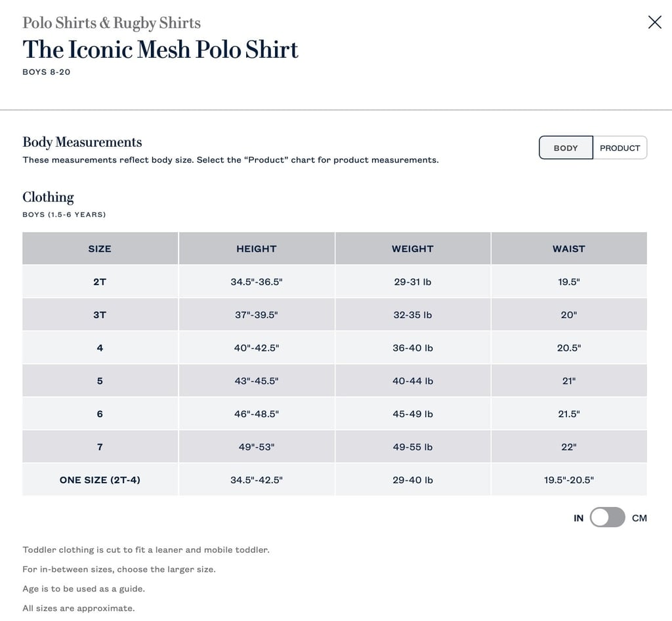The image size is (672, 621).
Task: Click the HEIGHT column header
Action: pos(257,249)
